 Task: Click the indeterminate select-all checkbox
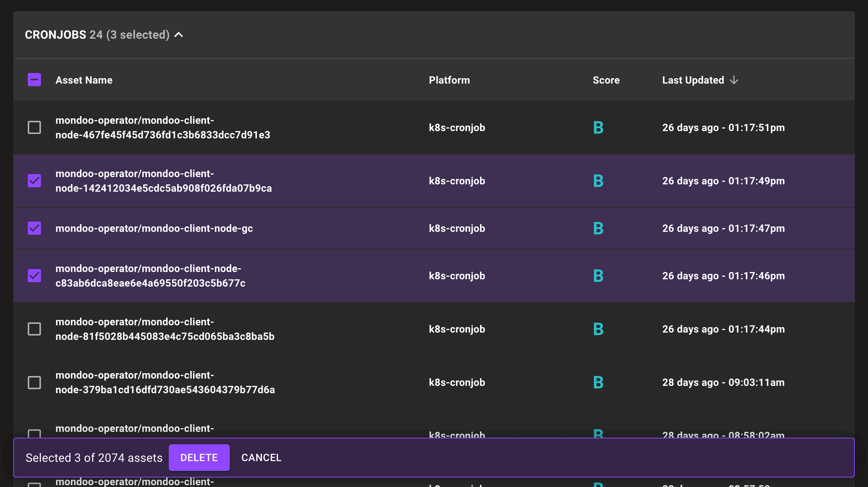pos(34,80)
